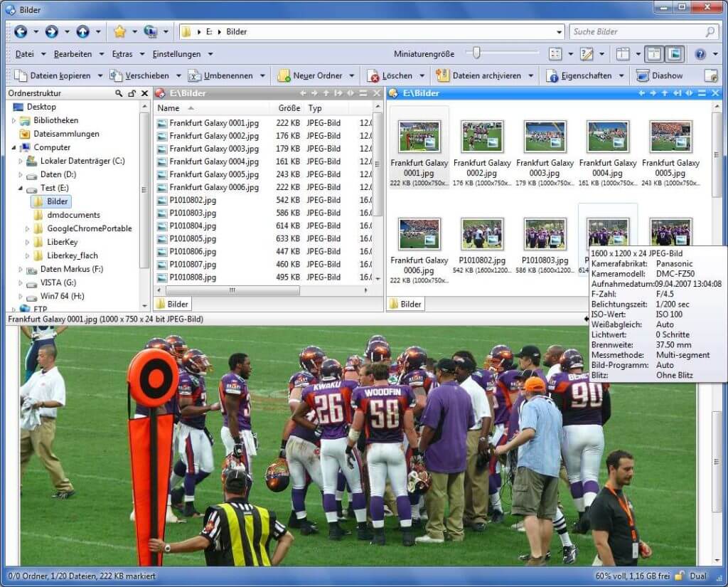Start the Diashow slideshow
Viewport: 728px width, 587px height.
tap(660, 75)
